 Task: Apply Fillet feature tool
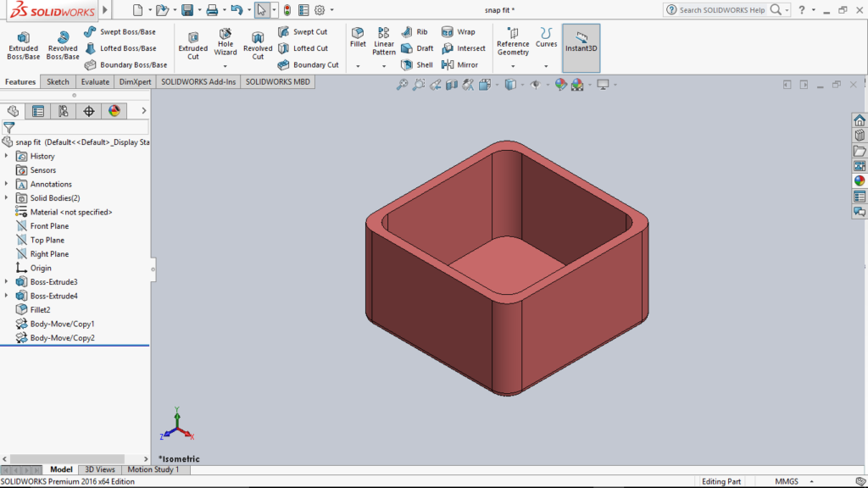click(358, 37)
